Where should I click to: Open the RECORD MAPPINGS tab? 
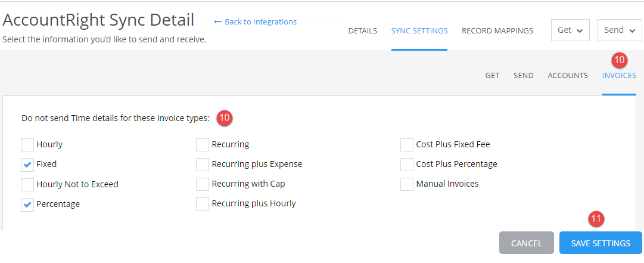coord(497,31)
